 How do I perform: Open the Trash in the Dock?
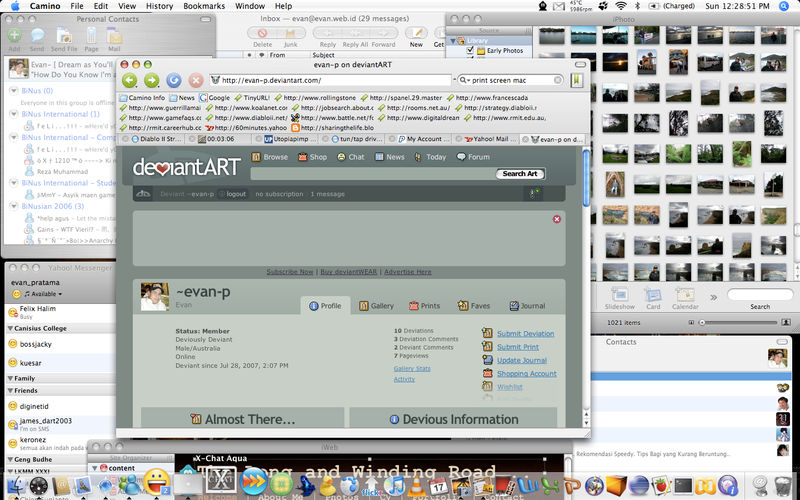coord(782,485)
